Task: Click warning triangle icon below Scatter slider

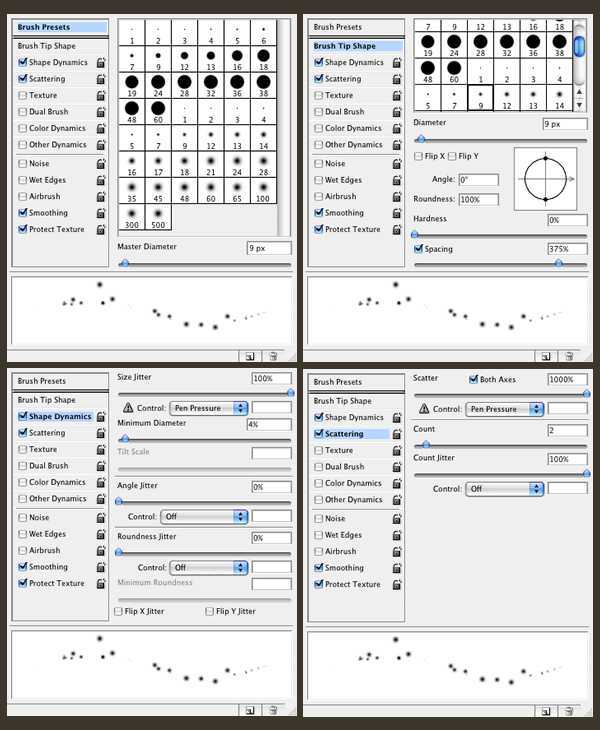Action: coord(424,409)
